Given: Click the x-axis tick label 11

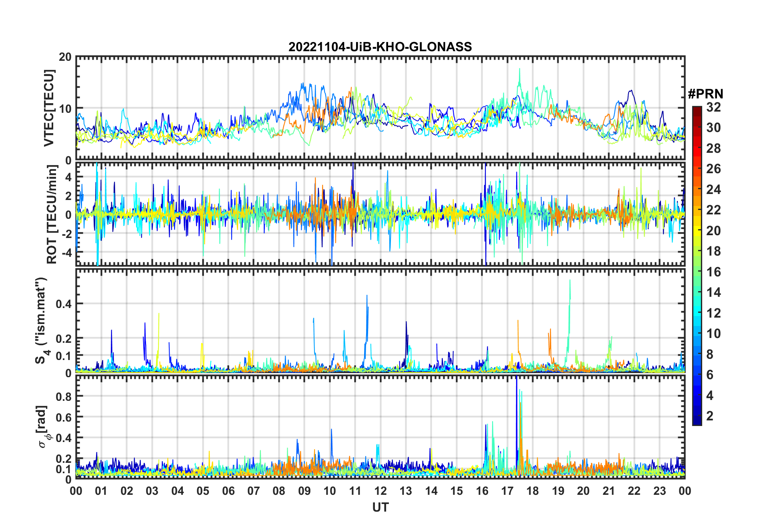Looking at the screenshot, I should (x=355, y=491).
